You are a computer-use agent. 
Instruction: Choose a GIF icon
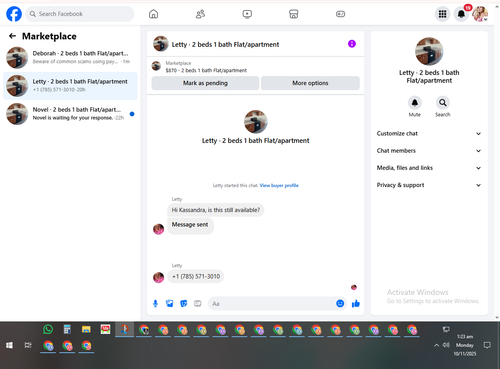click(198, 303)
